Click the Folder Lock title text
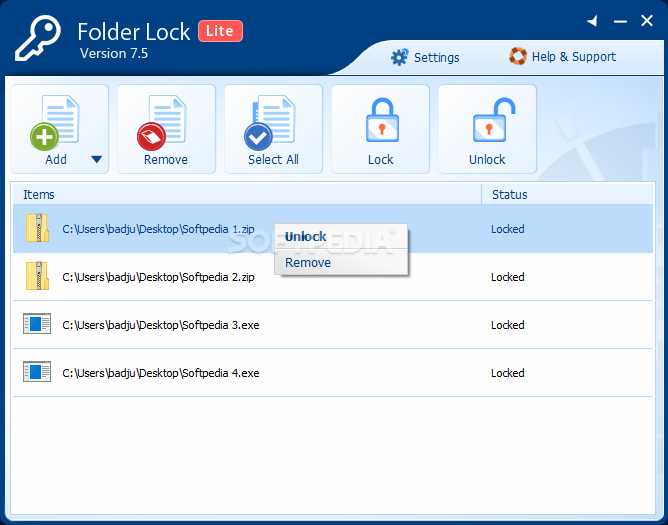 click(x=134, y=32)
